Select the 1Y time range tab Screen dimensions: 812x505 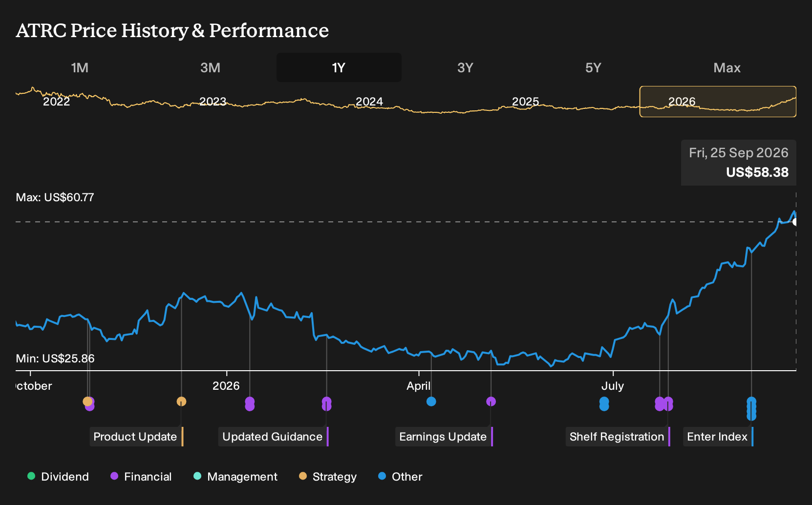pos(339,67)
